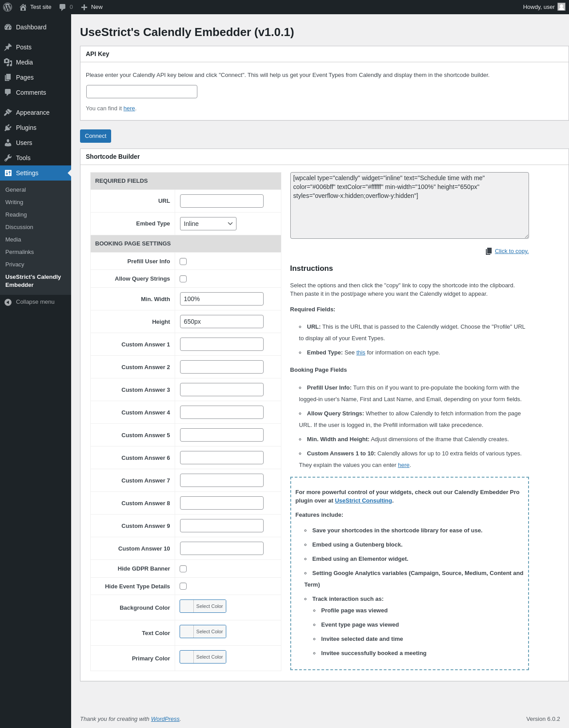Click the Connect button
The image size is (569, 728).
[x=96, y=136]
